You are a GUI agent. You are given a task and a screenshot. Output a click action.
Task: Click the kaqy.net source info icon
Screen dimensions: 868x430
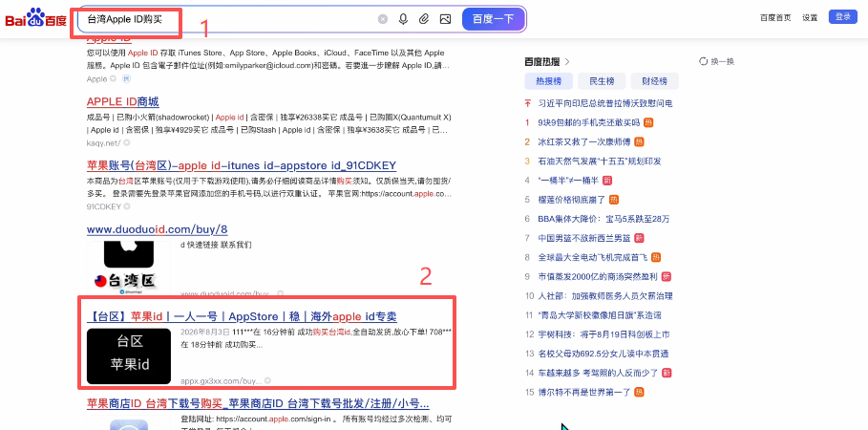127,143
